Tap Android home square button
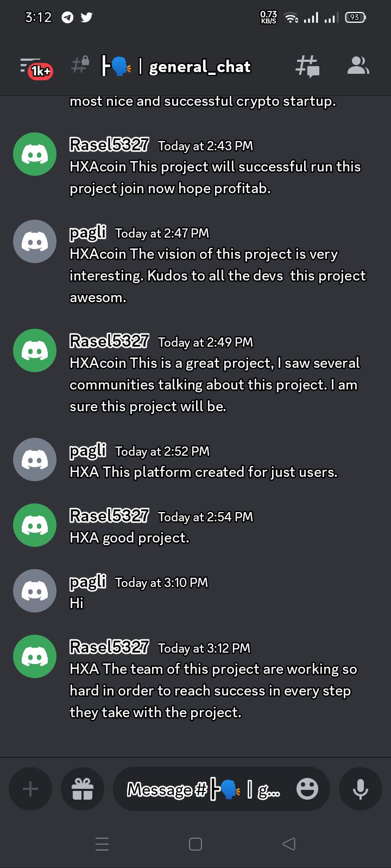The image size is (391, 868). click(195, 844)
